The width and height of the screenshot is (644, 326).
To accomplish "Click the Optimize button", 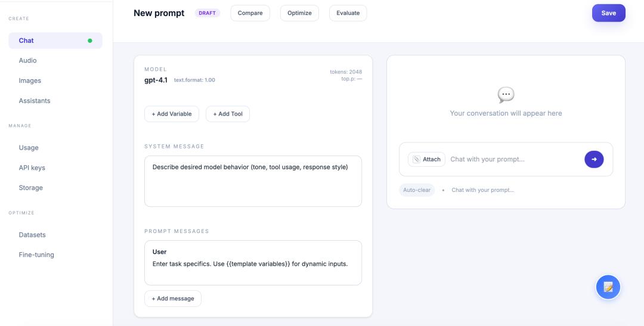I will click(299, 13).
